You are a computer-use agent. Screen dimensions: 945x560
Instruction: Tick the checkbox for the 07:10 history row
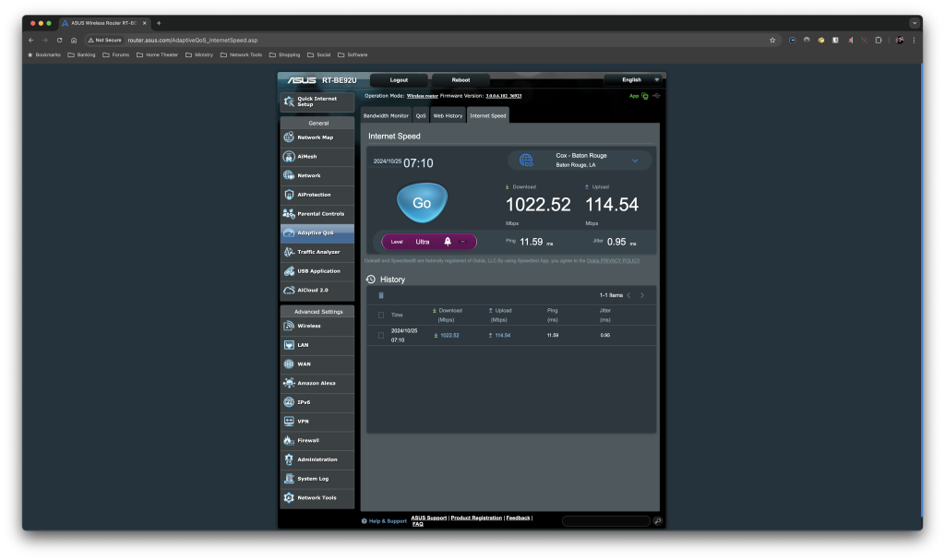[381, 336]
